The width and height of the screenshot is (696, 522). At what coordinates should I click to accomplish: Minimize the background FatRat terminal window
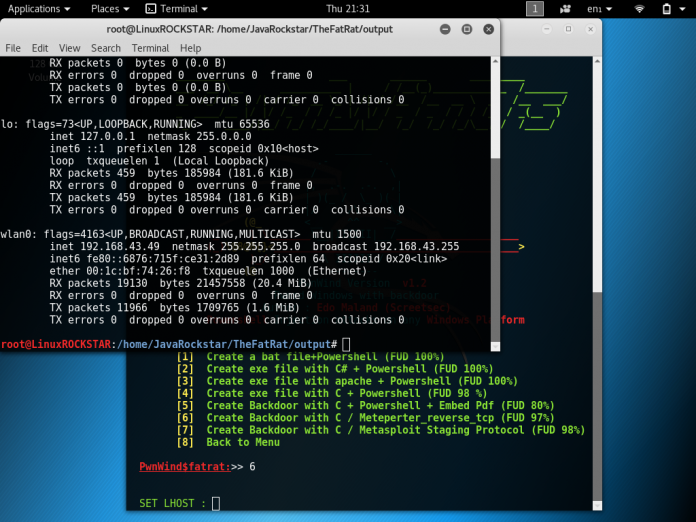[x=547, y=29]
